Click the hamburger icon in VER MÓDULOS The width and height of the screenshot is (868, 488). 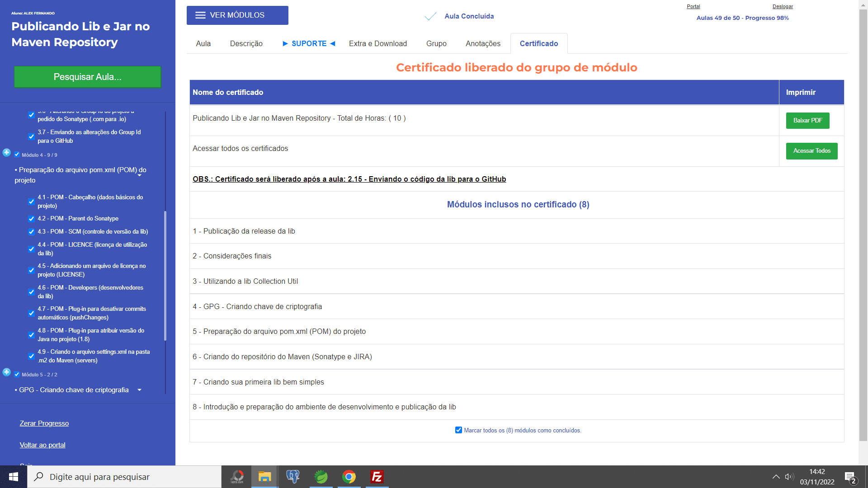point(200,15)
